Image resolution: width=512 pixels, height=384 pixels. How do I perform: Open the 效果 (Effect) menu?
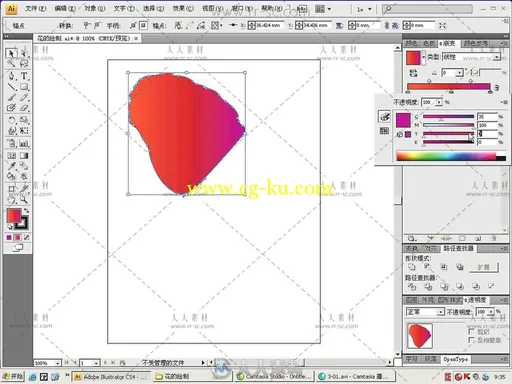(183, 9)
